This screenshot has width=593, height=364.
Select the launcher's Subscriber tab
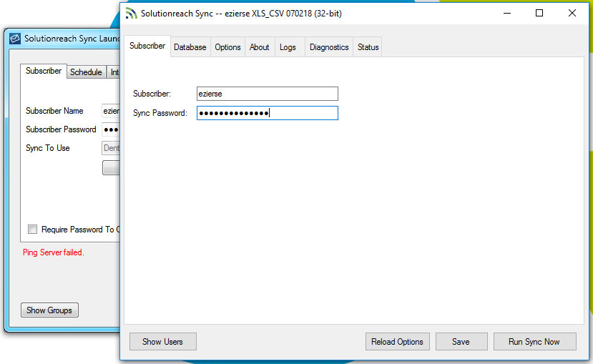44,72
